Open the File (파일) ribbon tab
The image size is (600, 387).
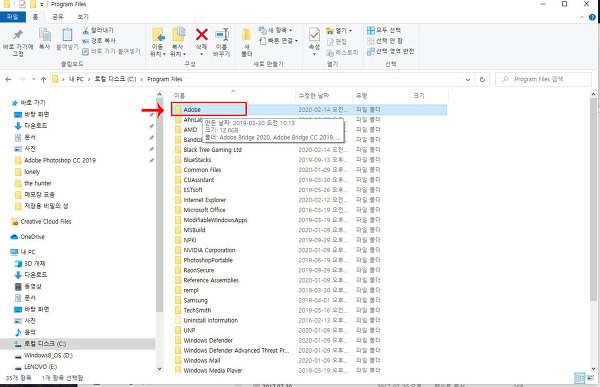13,17
